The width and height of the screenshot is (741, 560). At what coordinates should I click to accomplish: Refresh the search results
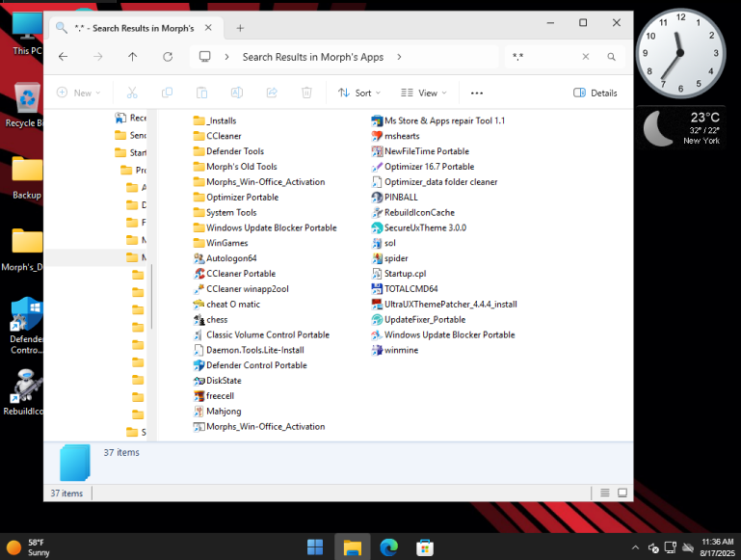pos(168,57)
